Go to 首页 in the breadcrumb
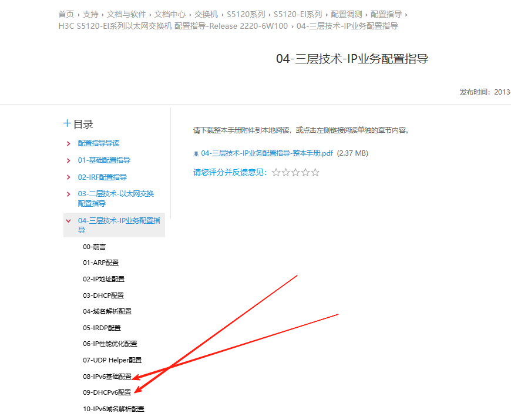 (x=66, y=14)
